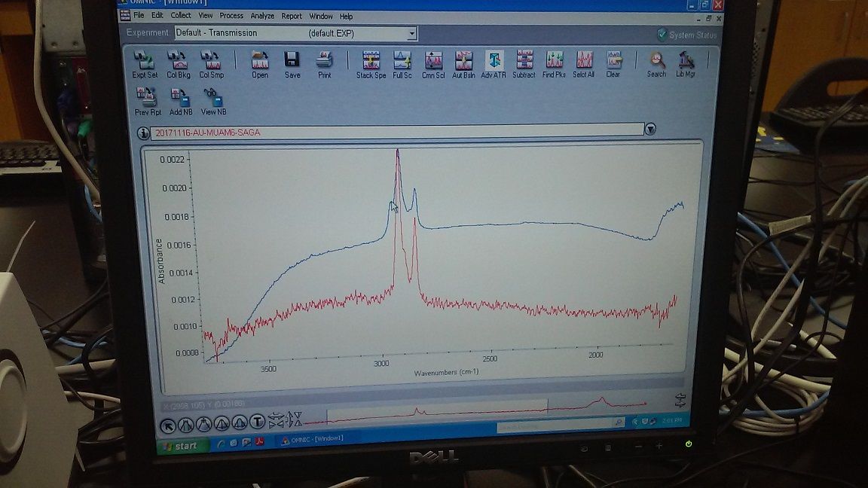Run Find Peaks (Find Pks)
The height and width of the screenshot is (488, 868).
coord(554,64)
